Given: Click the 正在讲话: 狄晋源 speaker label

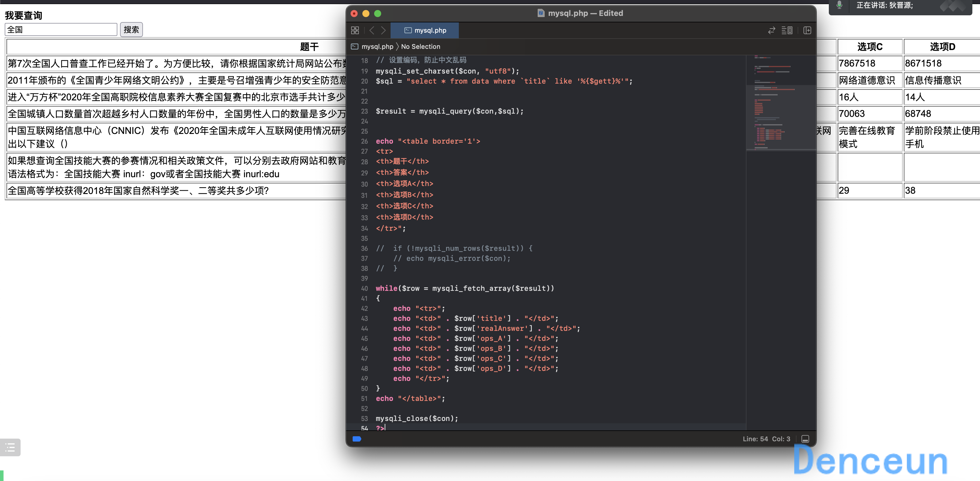Looking at the screenshot, I should click(884, 5).
